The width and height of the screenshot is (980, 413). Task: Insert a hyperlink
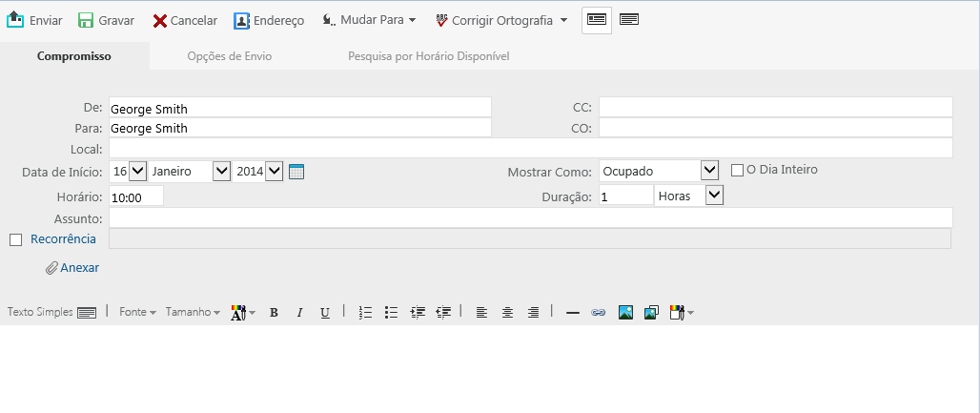[x=598, y=313]
